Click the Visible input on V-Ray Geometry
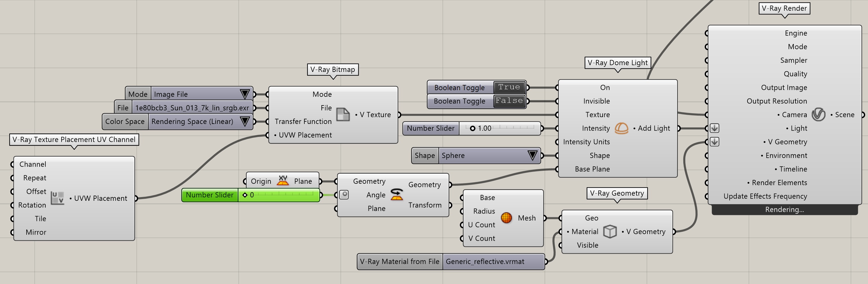The height and width of the screenshot is (284, 868). pos(587,245)
